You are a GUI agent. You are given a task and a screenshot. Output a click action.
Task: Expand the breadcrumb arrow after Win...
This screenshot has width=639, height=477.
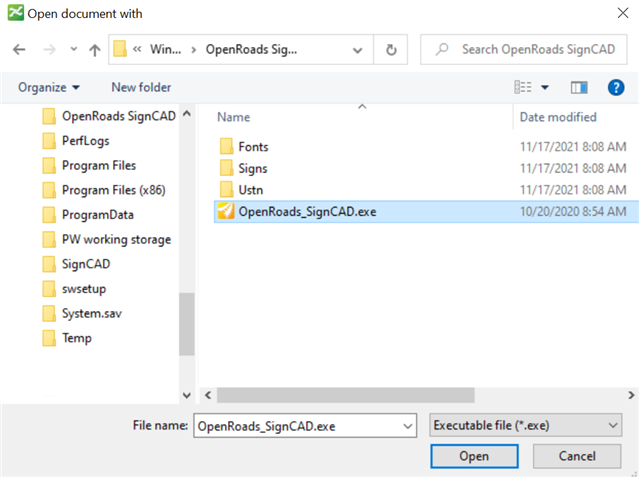click(x=194, y=50)
